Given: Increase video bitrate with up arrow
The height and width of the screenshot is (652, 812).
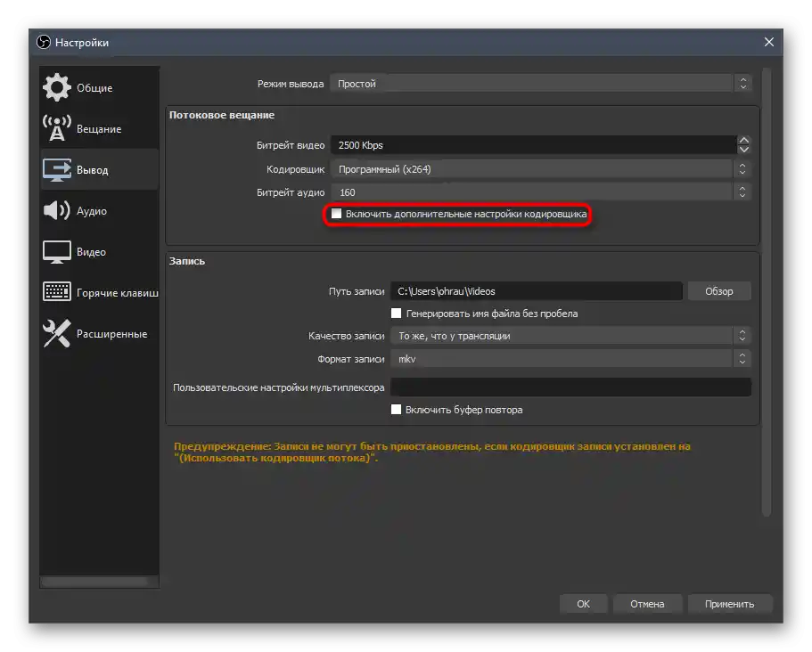Looking at the screenshot, I should pyautogui.click(x=744, y=140).
